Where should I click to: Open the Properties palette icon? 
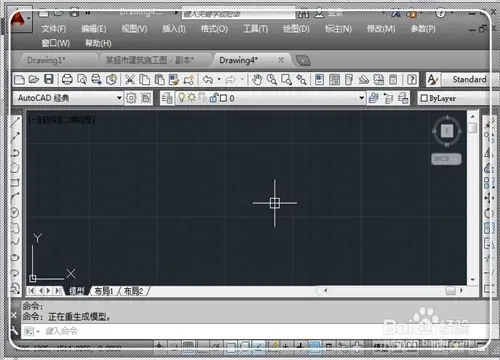(x=319, y=80)
